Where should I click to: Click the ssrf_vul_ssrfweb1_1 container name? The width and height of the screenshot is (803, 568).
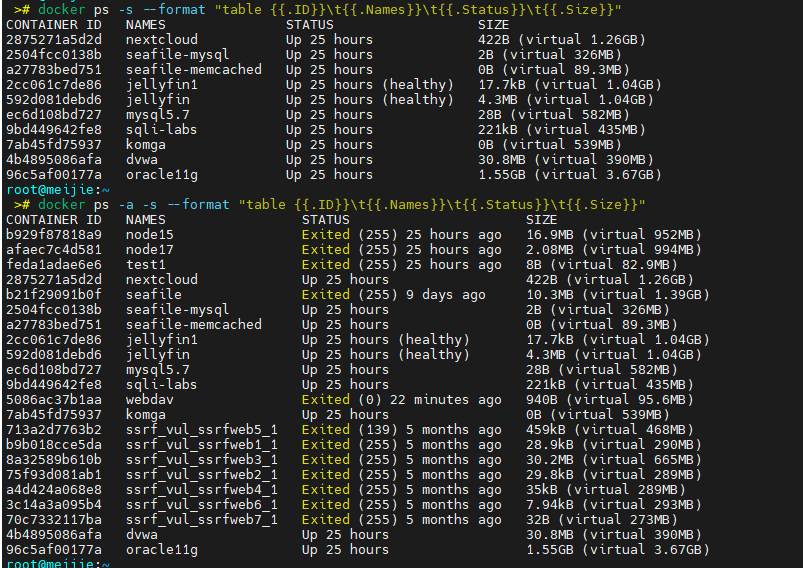202,445
